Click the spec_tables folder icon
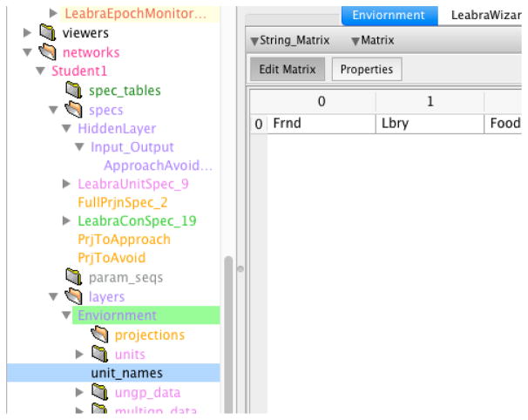The height and width of the screenshot is (420, 528). 74,90
